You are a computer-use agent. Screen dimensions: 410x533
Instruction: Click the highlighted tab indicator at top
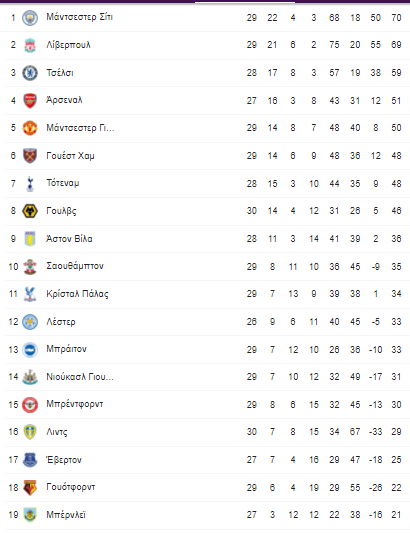(245, 2)
